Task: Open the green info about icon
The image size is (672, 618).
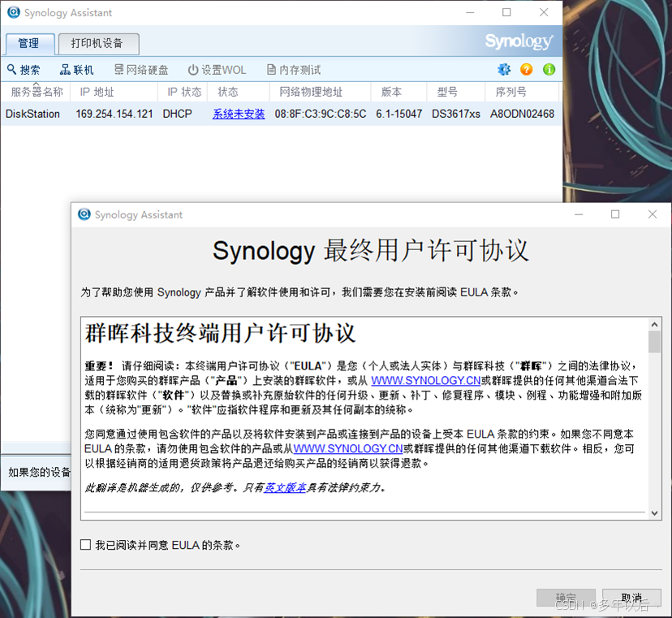Action: click(x=549, y=69)
